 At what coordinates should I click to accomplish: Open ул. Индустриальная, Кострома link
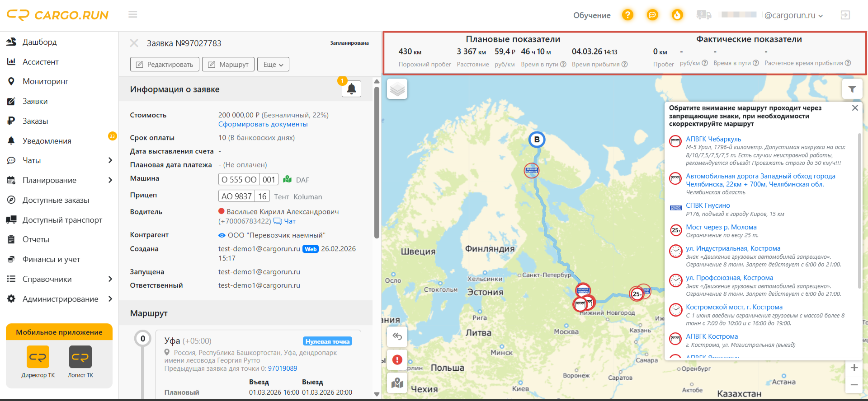coord(733,248)
